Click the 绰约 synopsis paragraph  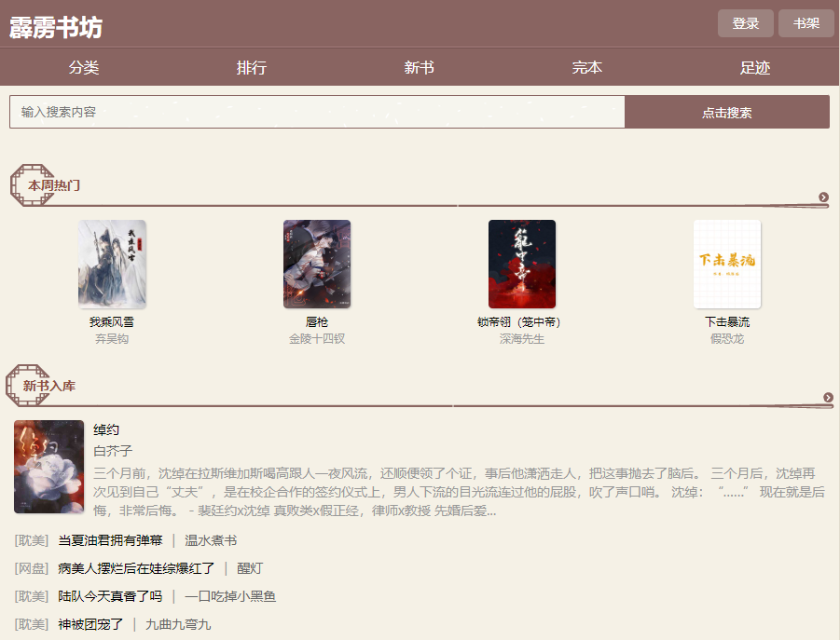pyautogui.click(x=459, y=492)
